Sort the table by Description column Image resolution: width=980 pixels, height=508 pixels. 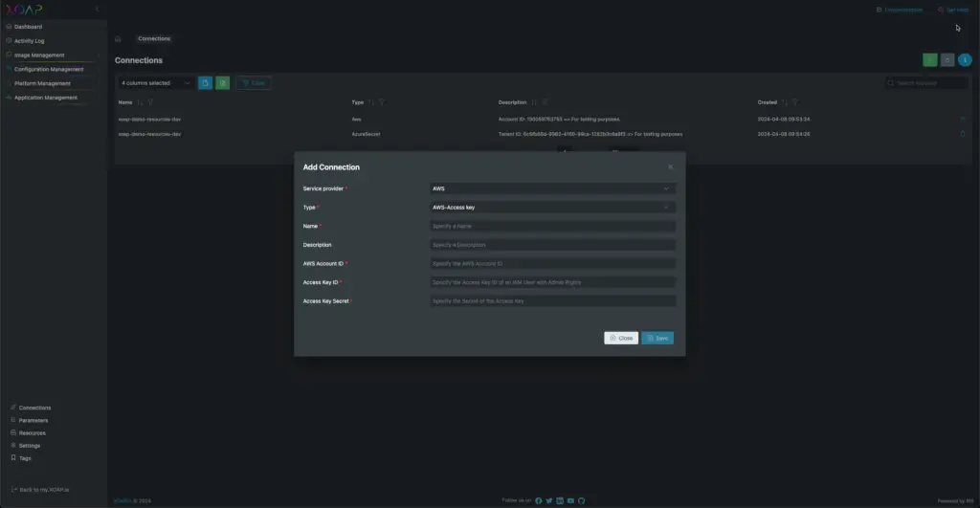pos(534,102)
